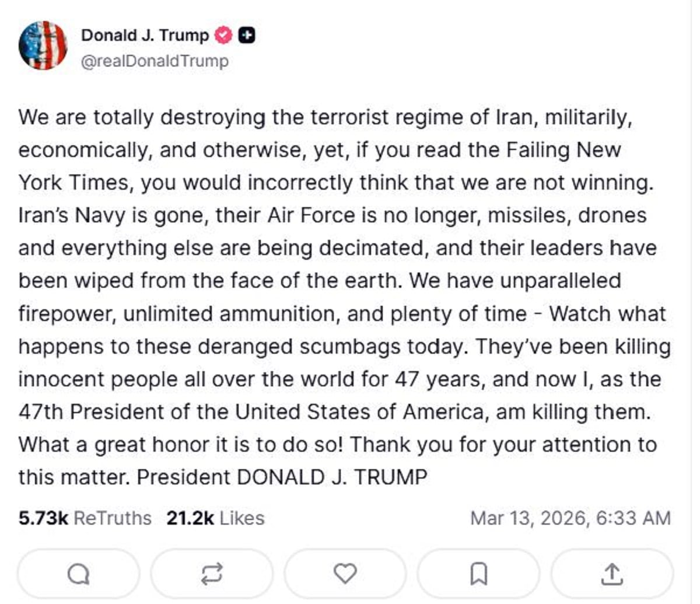Bookmark this post
This screenshot has width=700, height=604.
(478, 574)
